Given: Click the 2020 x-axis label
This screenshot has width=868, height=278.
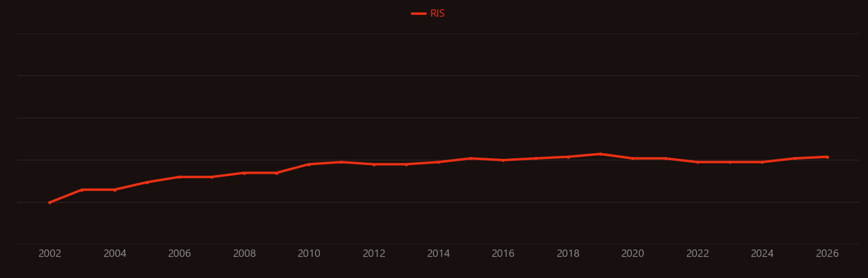Looking at the screenshot, I should click(x=633, y=254).
